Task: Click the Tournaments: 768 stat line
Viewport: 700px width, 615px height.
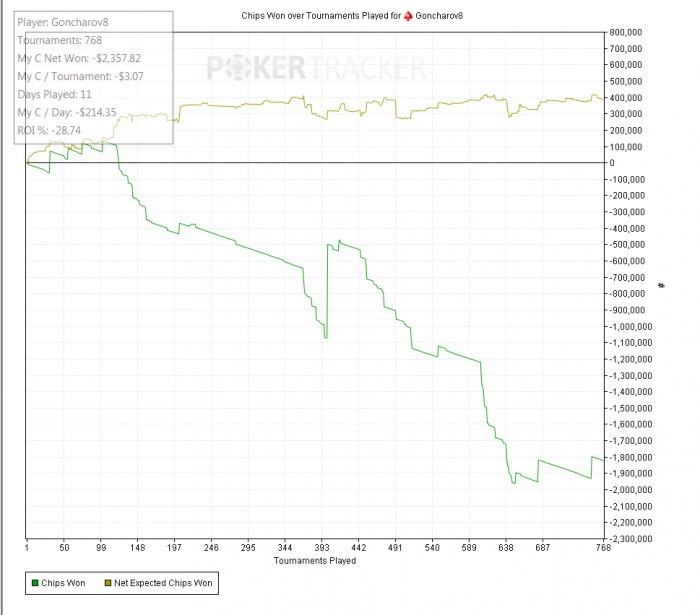Action: tap(60, 40)
